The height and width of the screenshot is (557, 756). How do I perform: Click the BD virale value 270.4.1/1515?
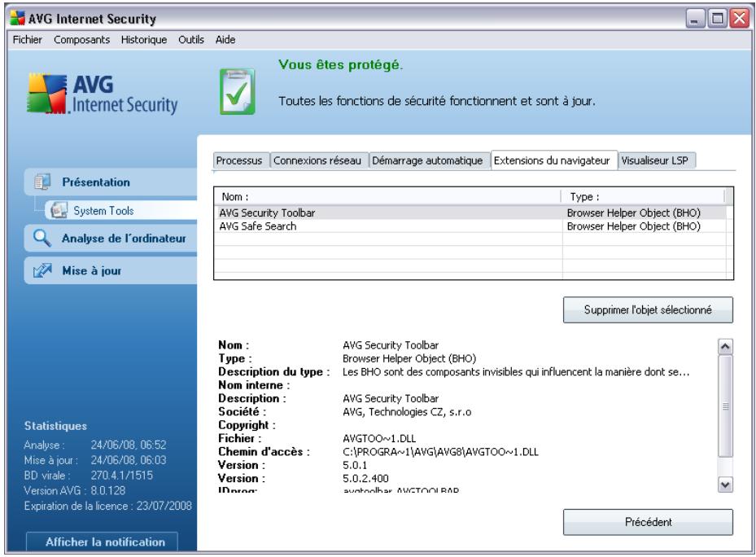tap(121, 475)
